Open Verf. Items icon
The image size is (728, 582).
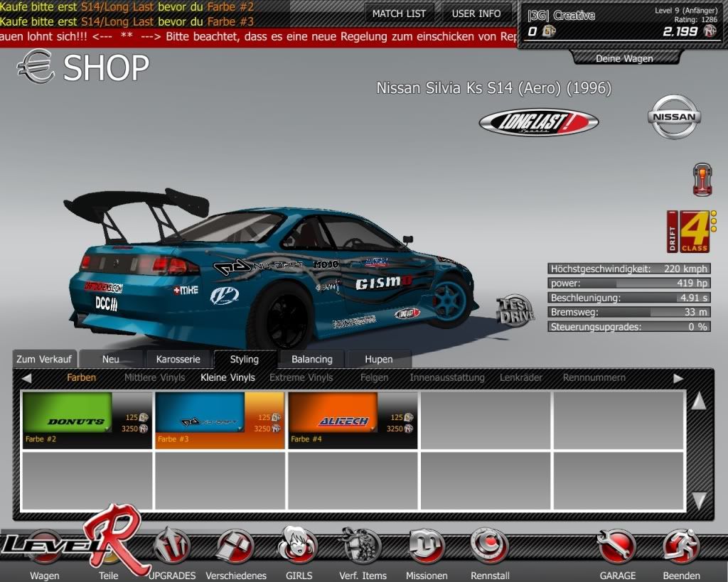(x=362, y=547)
